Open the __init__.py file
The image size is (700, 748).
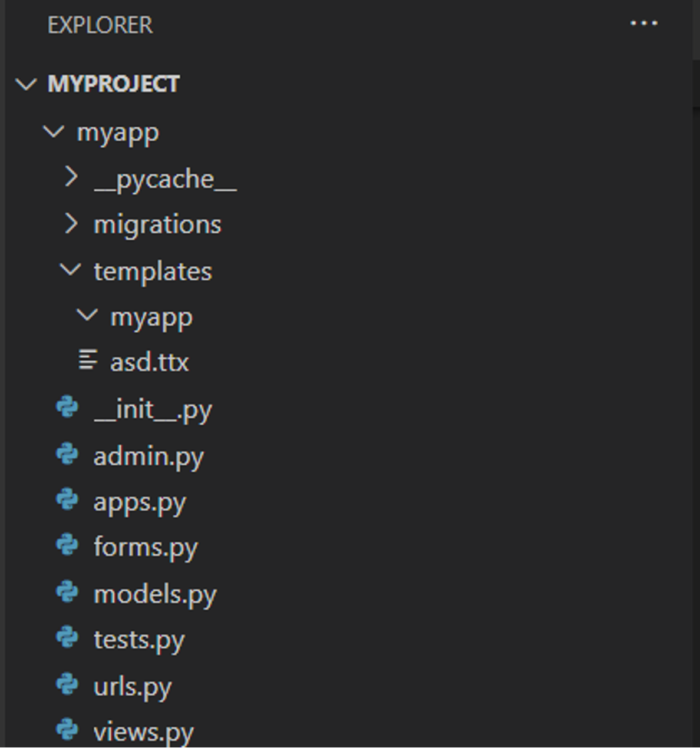tap(153, 409)
